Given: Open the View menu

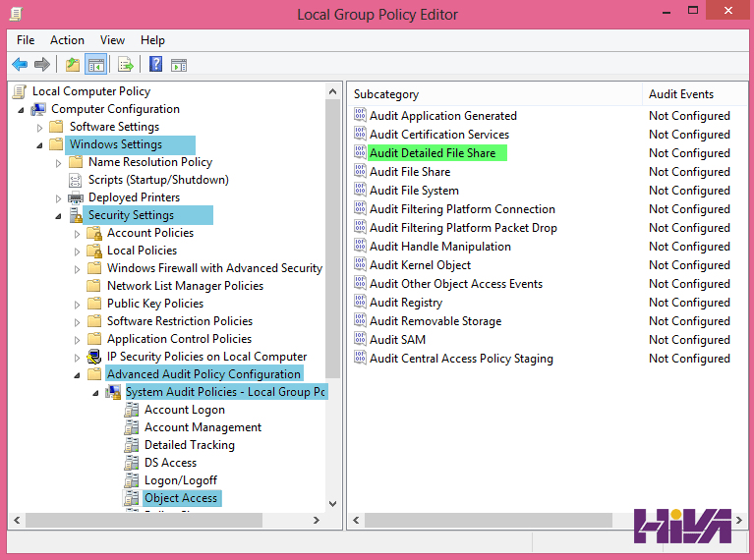Looking at the screenshot, I should [112, 40].
